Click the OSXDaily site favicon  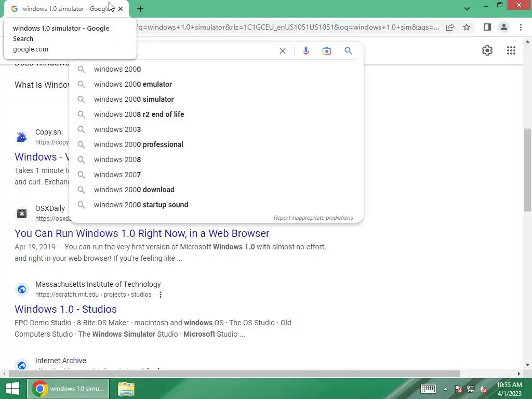click(x=22, y=214)
